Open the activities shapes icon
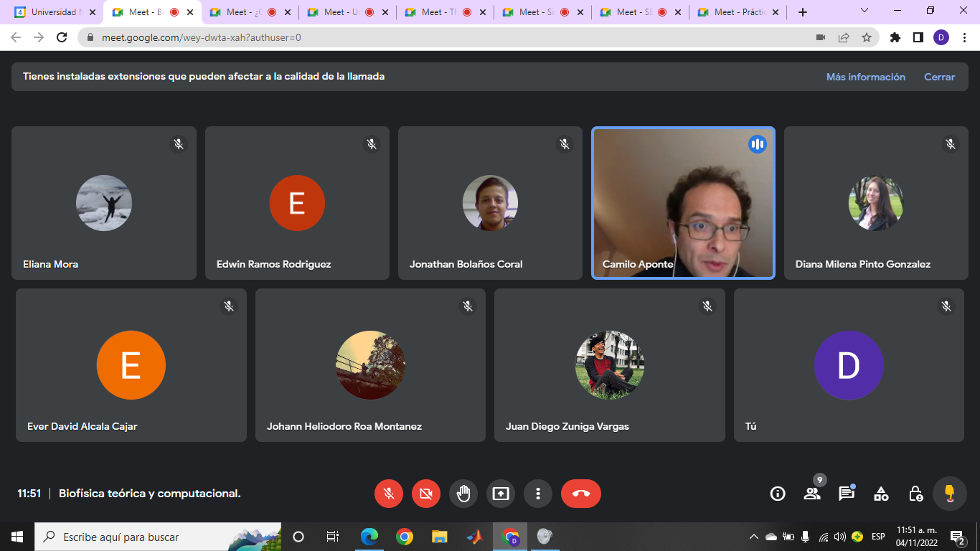 coord(881,494)
